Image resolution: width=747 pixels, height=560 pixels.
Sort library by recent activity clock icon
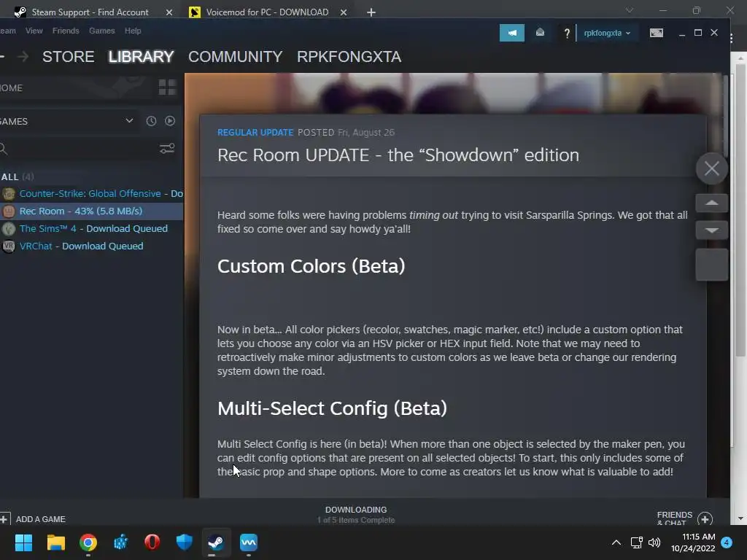tap(151, 121)
